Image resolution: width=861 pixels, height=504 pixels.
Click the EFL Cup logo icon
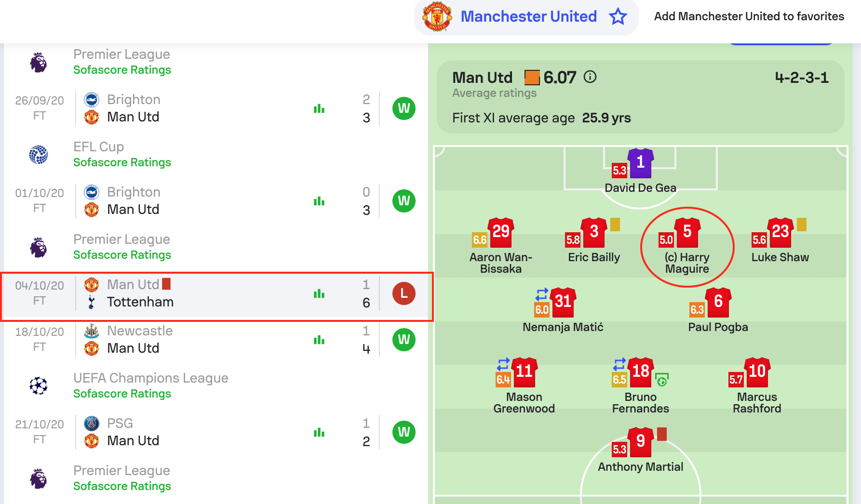[39, 154]
